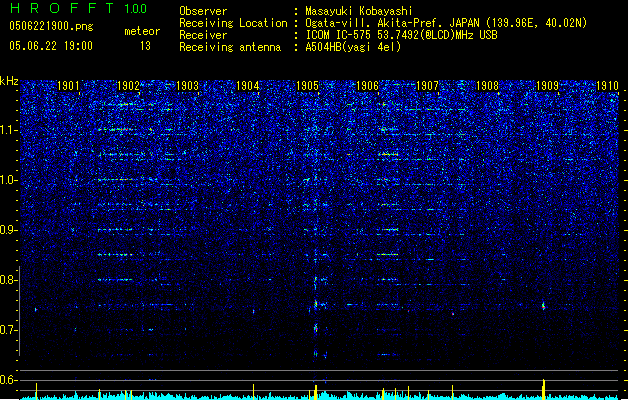Click the 1903 time marker

[x=188, y=85]
